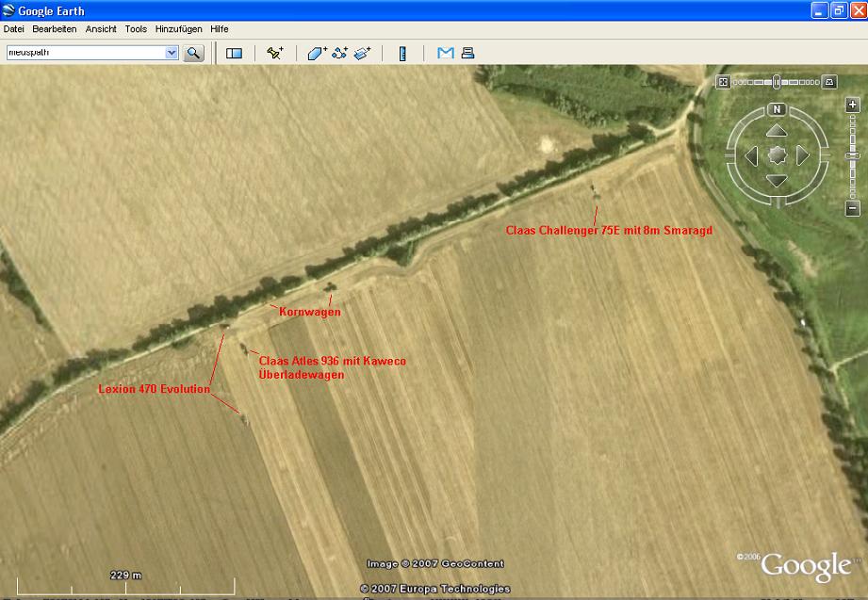Screen dimensions: 868x600
Task: Open the Datei menu
Action: point(14,29)
